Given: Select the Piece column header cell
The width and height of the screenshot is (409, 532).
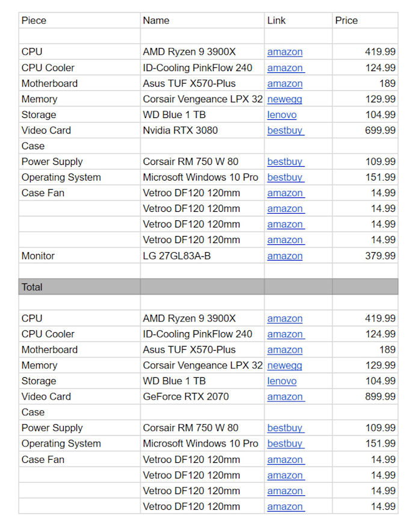Looking at the screenshot, I should 79,20.
